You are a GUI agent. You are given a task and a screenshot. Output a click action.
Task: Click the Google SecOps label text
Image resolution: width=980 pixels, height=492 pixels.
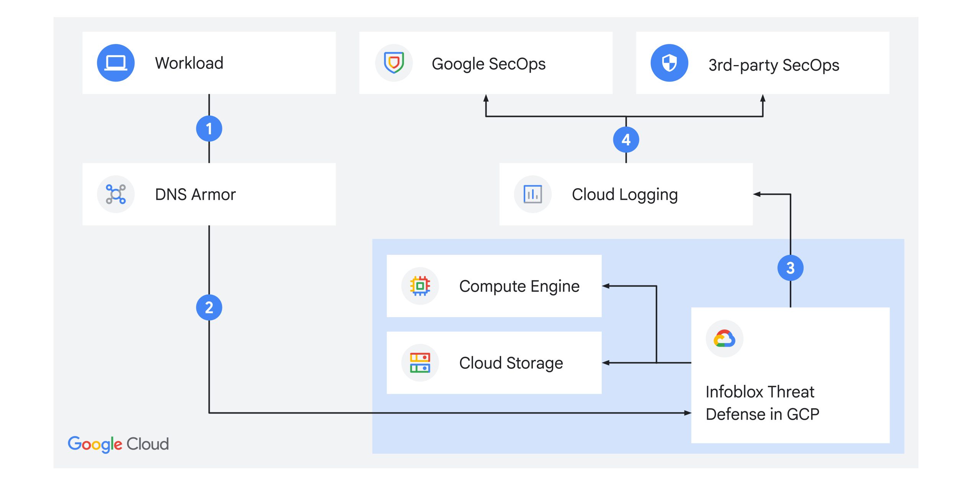488,64
